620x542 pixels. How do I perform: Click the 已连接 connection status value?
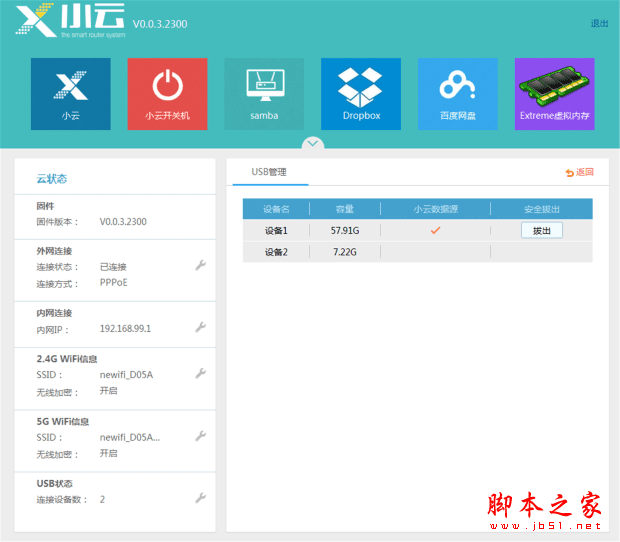click(113, 267)
